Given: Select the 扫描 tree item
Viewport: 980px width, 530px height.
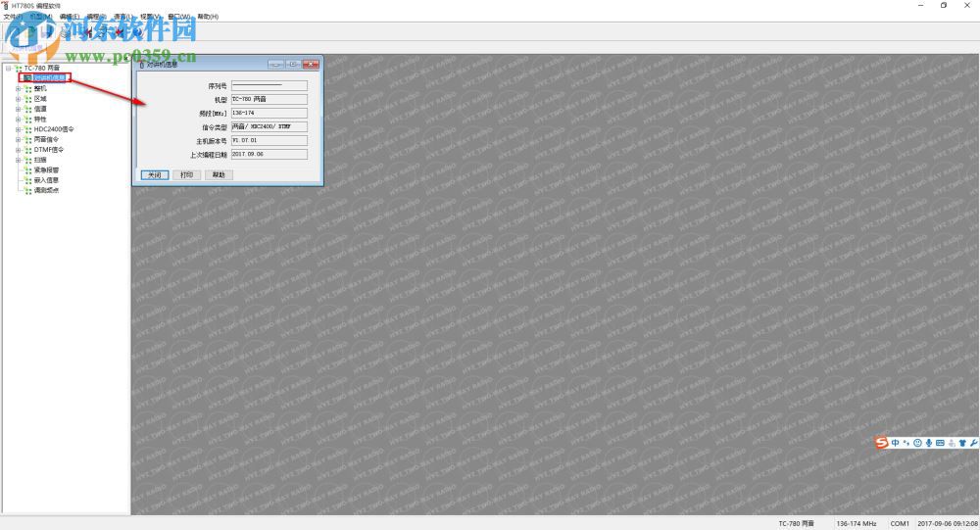Looking at the screenshot, I should [x=40, y=160].
